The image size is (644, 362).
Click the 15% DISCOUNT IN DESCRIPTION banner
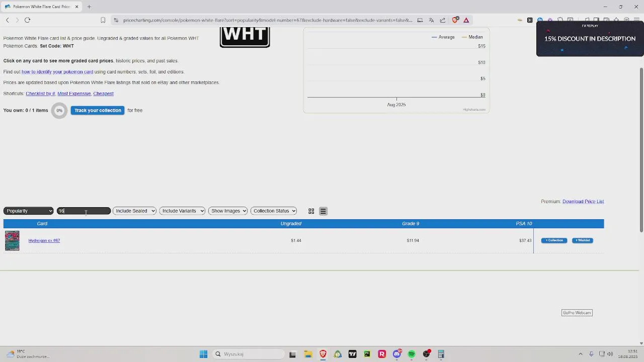[590, 39]
